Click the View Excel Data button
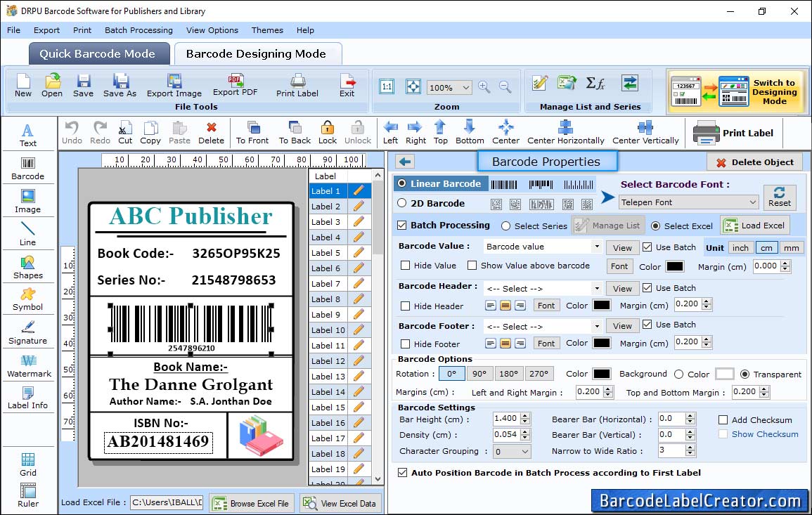 [340, 503]
